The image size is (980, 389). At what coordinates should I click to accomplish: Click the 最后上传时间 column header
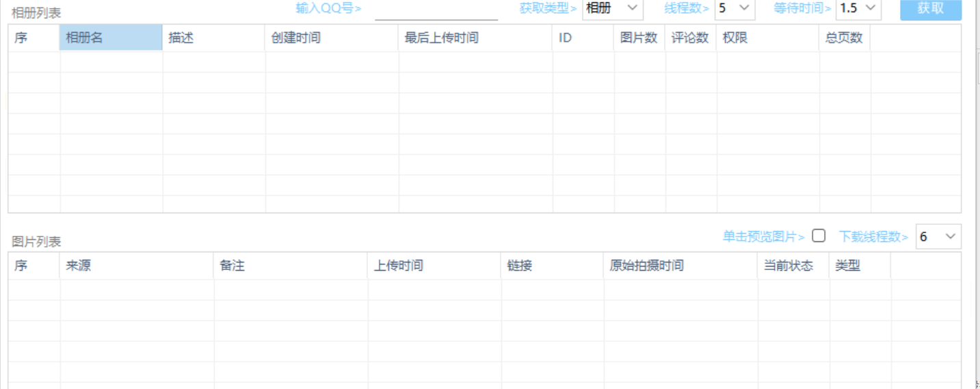tap(475, 38)
